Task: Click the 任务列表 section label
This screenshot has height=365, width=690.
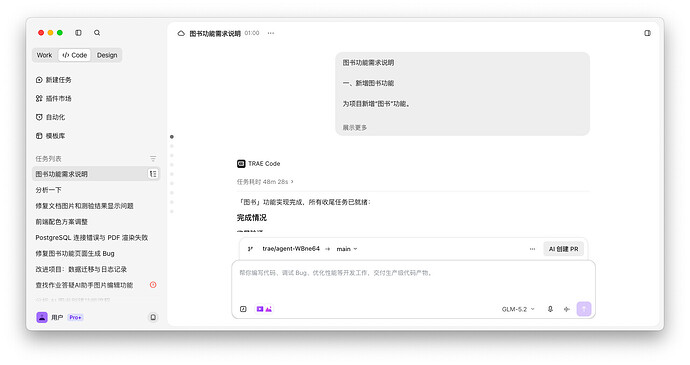Action: tap(48, 159)
